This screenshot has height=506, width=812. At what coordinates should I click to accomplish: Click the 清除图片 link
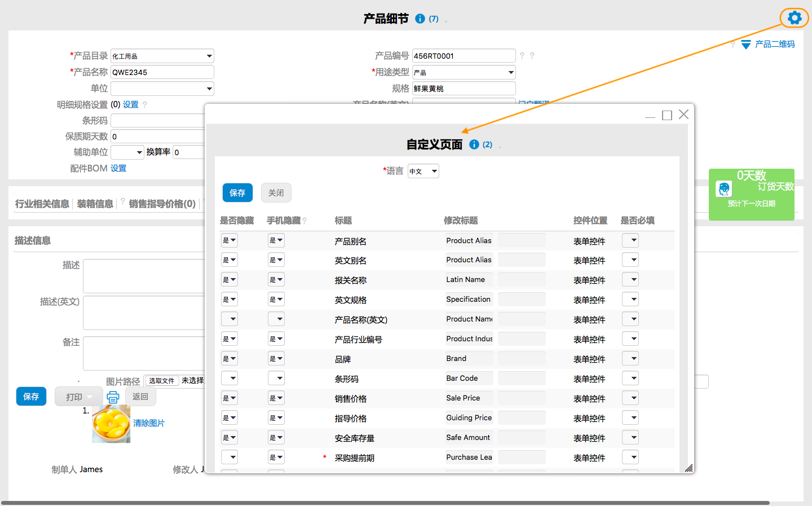tap(149, 423)
